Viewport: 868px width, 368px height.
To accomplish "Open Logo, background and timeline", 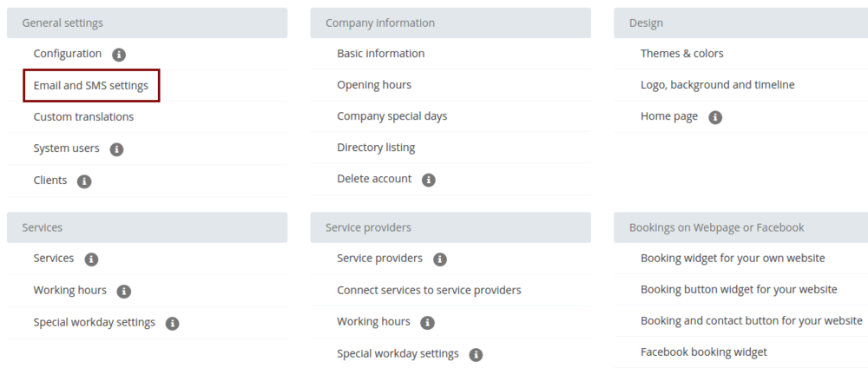I will coord(718,85).
